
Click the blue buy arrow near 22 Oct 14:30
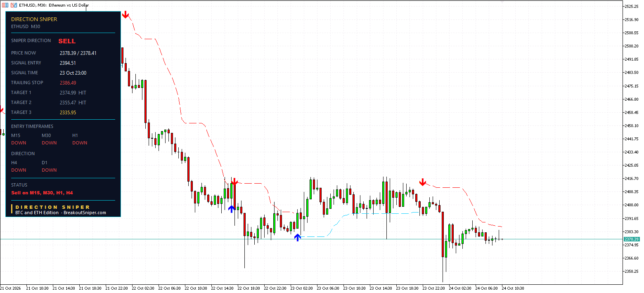(232, 209)
